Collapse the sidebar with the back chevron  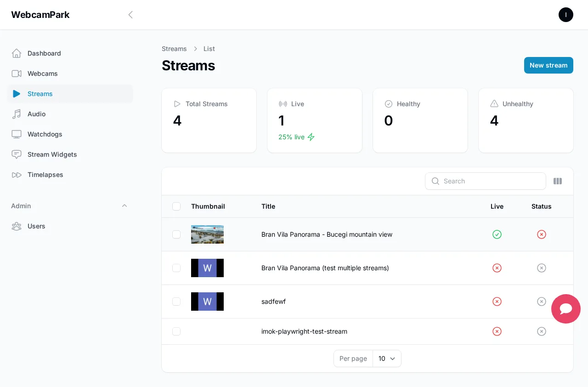point(130,15)
